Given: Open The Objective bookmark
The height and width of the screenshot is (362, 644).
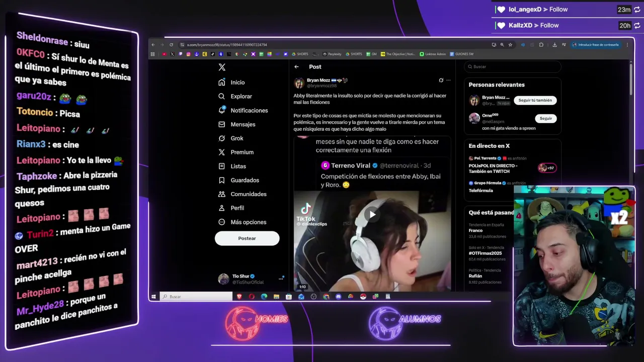Looking at the screenshot, I should pos(398,54).
